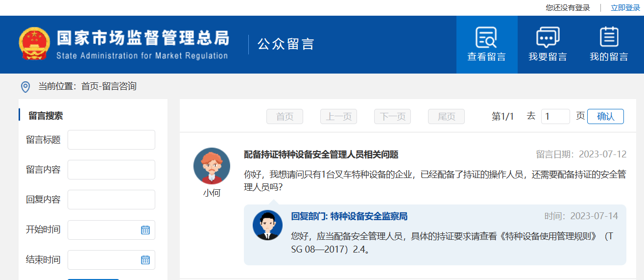Viewport: 644px width, 280px height.
Task: Click 小何 user avatar
Action: 212,166
